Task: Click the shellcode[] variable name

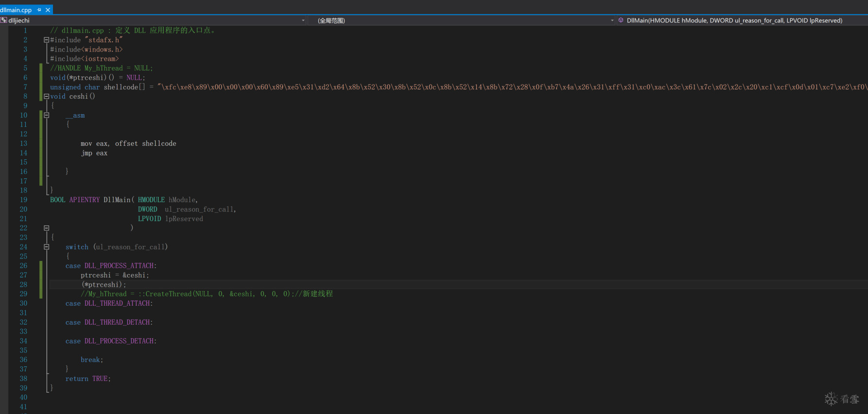Action: [x=124, y=87]
